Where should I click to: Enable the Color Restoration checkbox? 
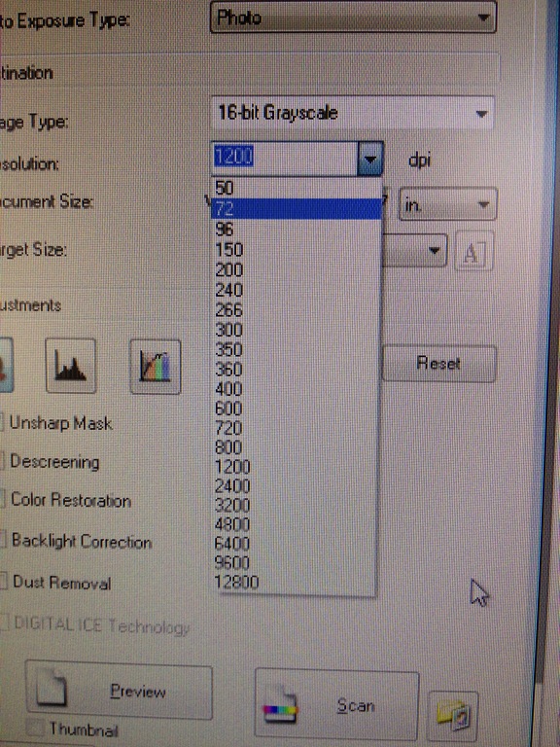pos(2,500)
